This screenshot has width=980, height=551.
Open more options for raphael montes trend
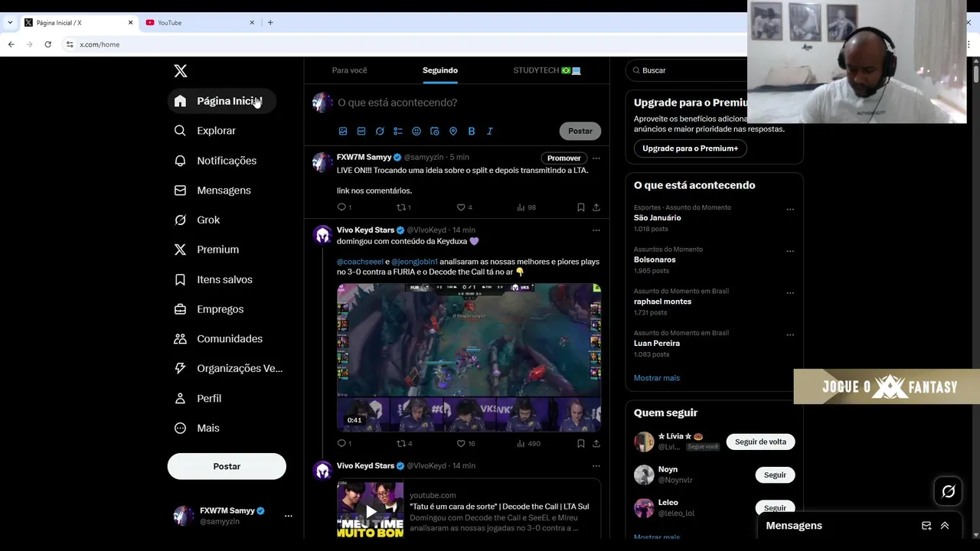tap(790, 293)
